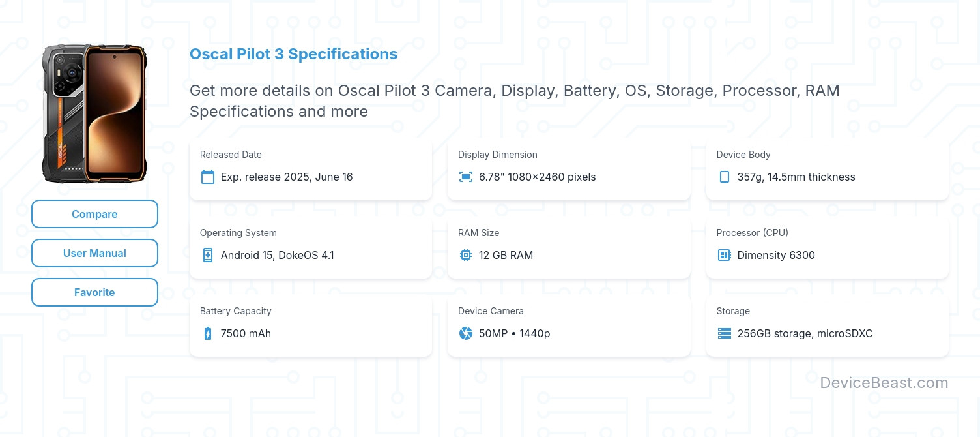Select the 7500 mAh battery card

[x=311, y=325]
